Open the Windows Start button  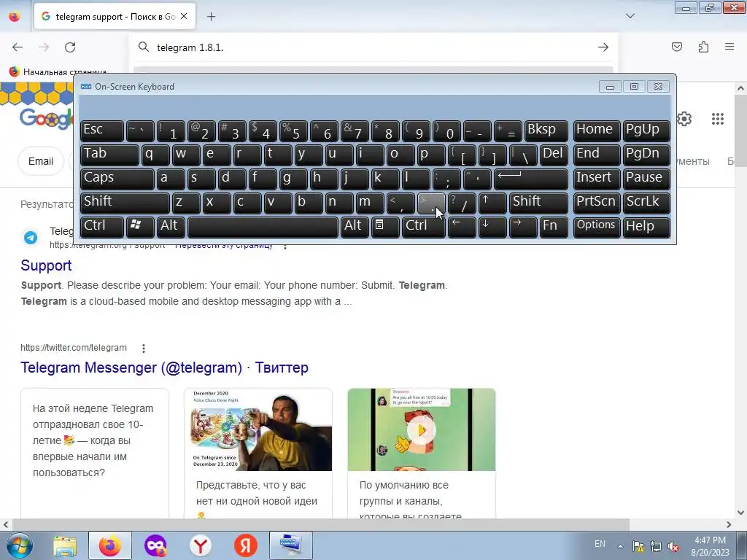[x=19, y=545]
